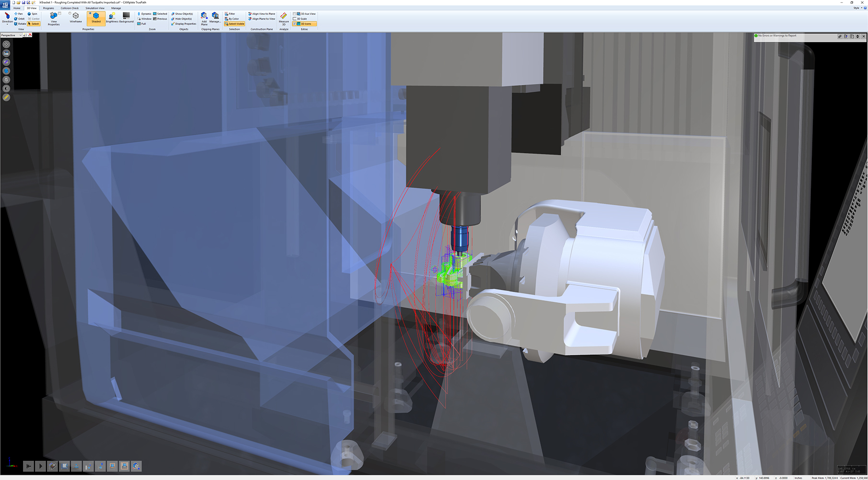The image size is (868, 480).
Task: Activate the Select cursor tool
Action: (x=34, y=23)
